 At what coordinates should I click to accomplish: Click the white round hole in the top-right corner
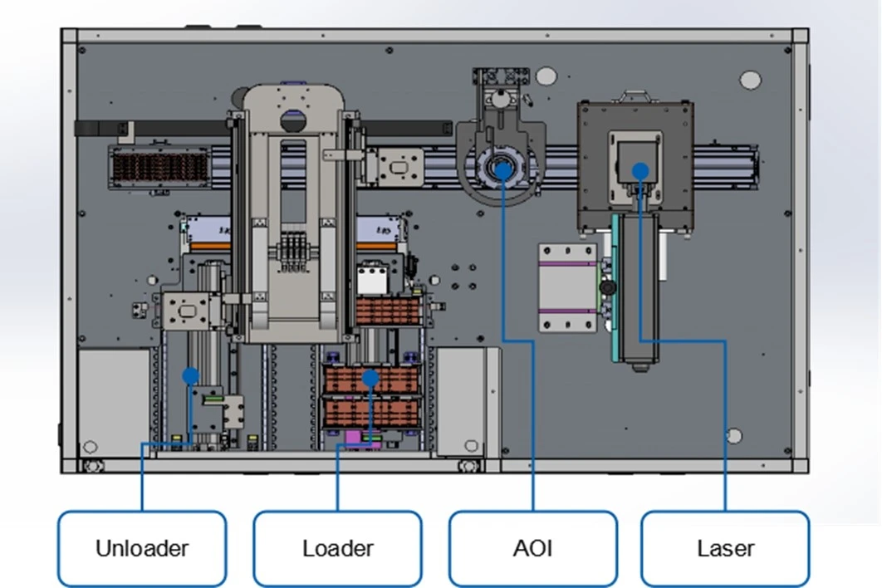coord(750,80)
